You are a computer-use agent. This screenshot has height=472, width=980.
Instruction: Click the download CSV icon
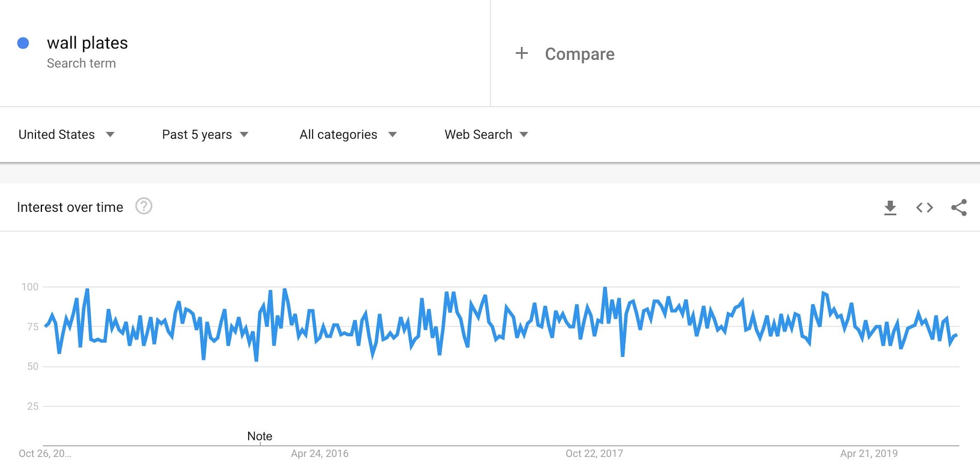[890, 207]
